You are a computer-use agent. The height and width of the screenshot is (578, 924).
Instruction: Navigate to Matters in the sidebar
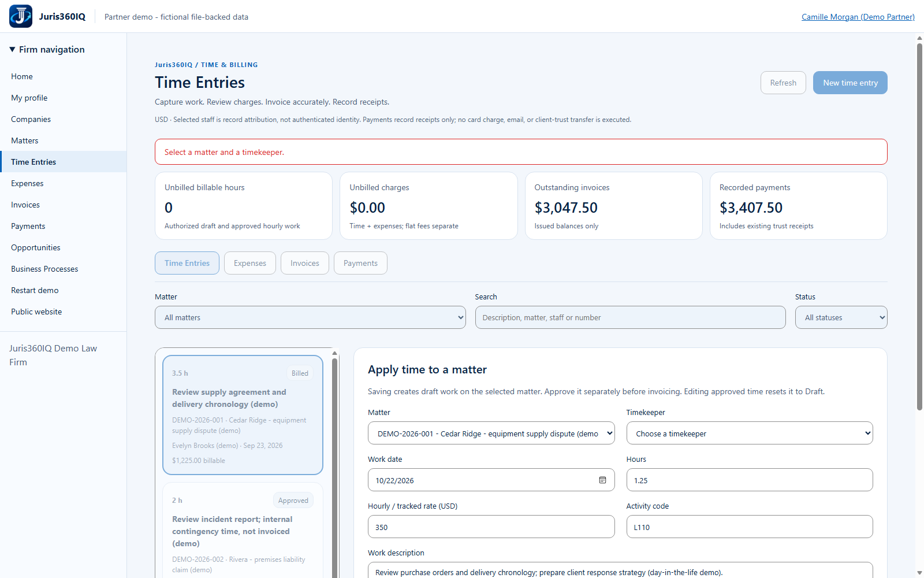(x=63, y=140)
